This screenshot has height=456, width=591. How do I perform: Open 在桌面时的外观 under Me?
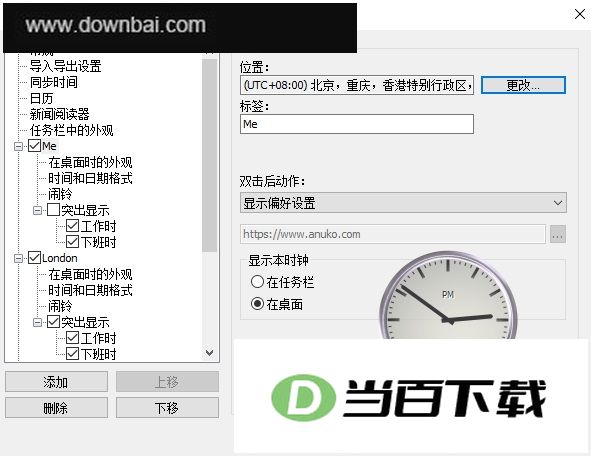90,162
